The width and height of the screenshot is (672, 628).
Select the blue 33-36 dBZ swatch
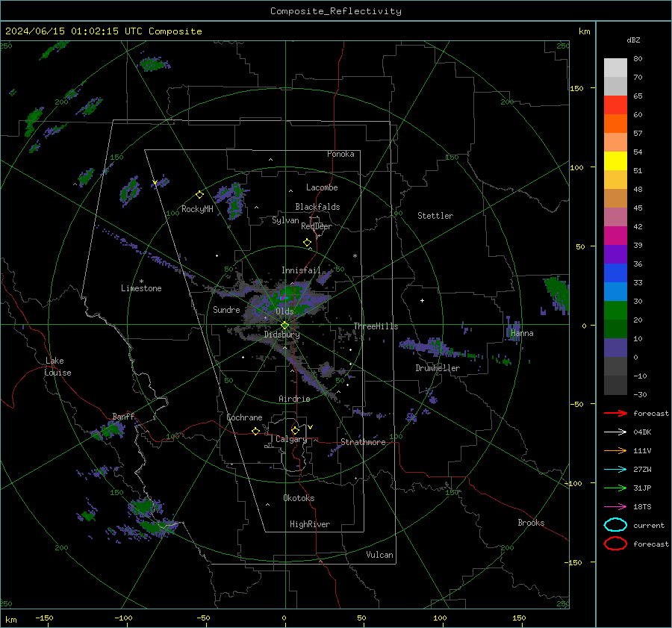[x=615, y=273]
